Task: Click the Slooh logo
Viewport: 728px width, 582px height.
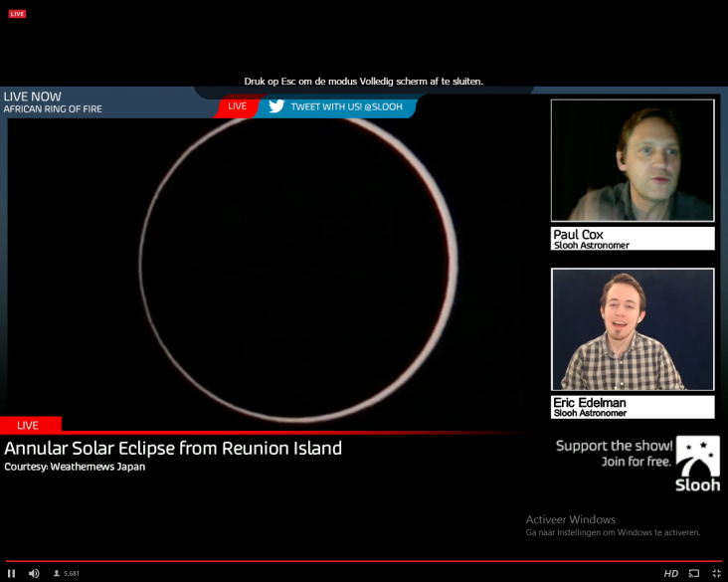Action: click(x=698, y=464)
